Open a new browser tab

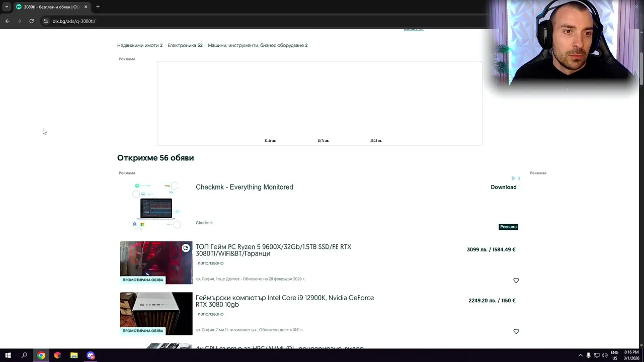point(98,7)
